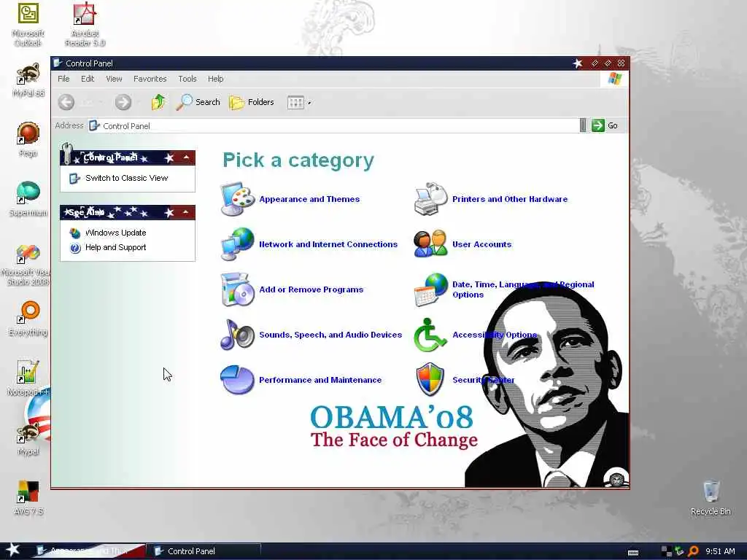
Task: Open the Mypal desktop shortcut
Action: (x=28, y=437)
